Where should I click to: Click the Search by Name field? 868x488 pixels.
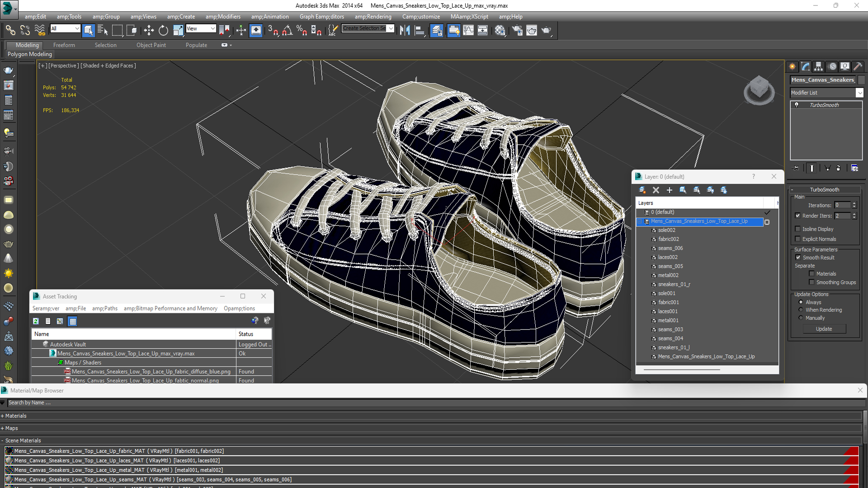pyautogui.click(x=434, y=403)
